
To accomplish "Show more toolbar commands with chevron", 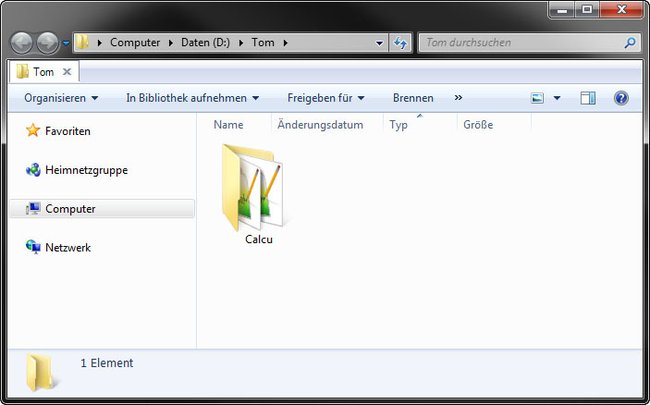I will 458,98.
